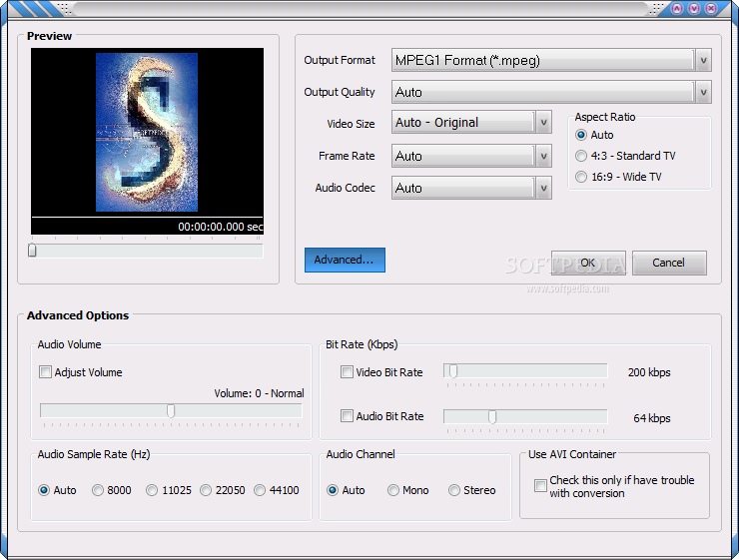The image size is (739, 560).
Task: Click the Cancel button
Action: click(x=669, y=263)
